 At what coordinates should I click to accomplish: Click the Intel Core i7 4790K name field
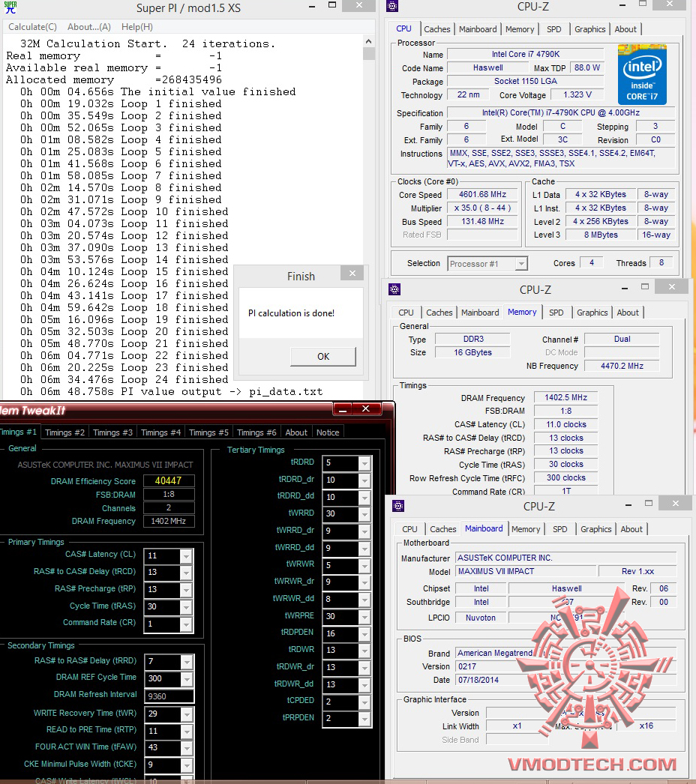point(526,54)
